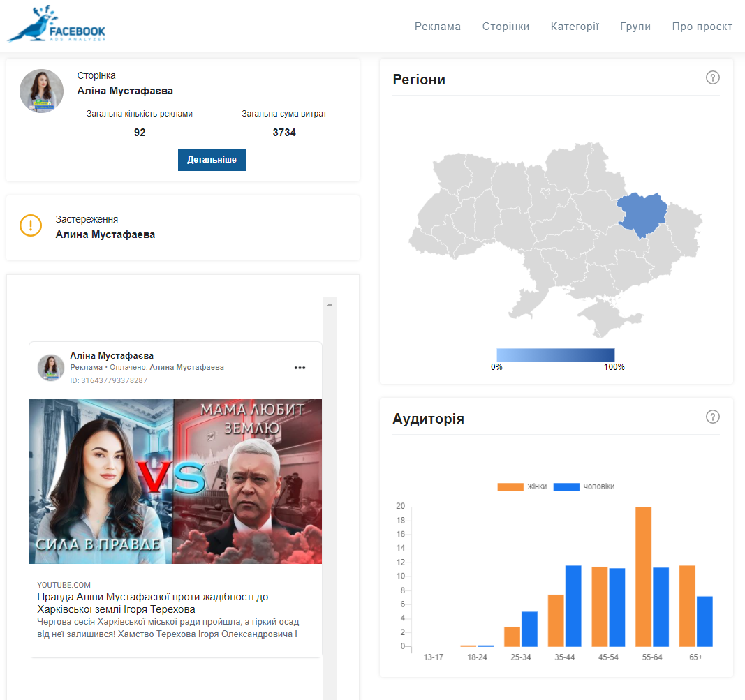This screenshot has height=700, width=745.
Task: Go to the Сторінки menu item
Action: 506,27
